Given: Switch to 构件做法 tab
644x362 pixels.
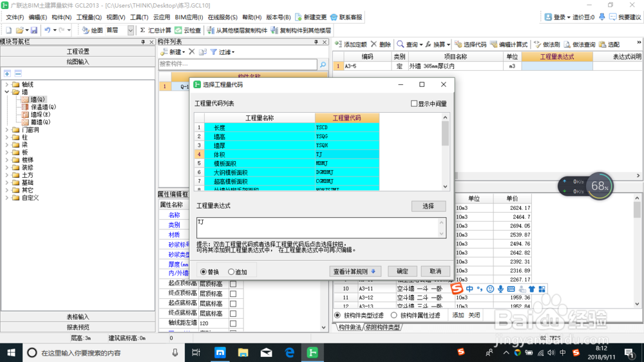Looking at the screenshot, I should point(350,327).
